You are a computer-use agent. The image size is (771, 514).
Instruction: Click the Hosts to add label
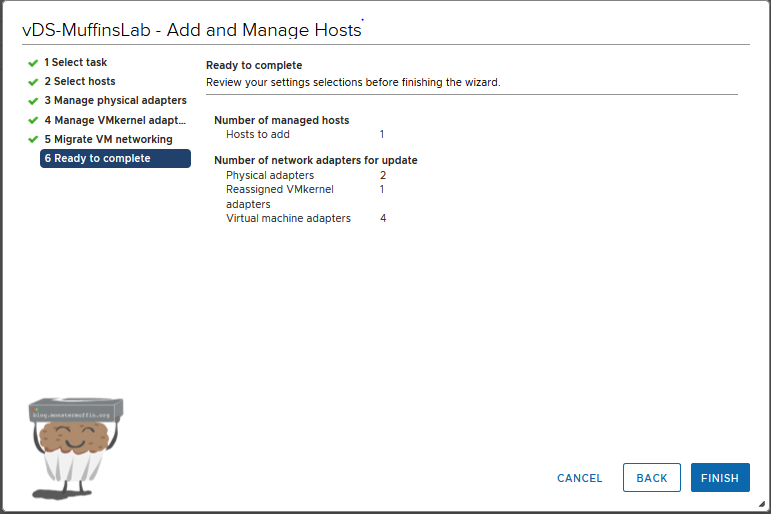tap(257, 134)
